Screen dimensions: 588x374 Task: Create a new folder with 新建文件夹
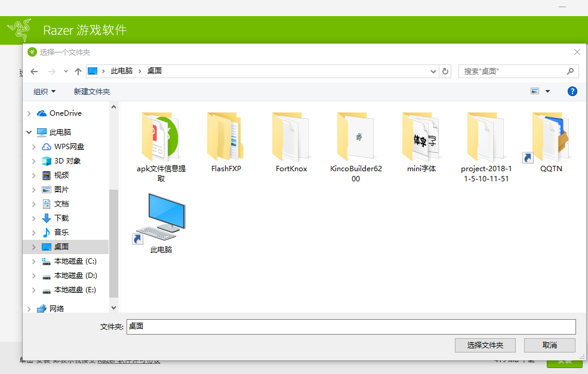click(92, 91)
